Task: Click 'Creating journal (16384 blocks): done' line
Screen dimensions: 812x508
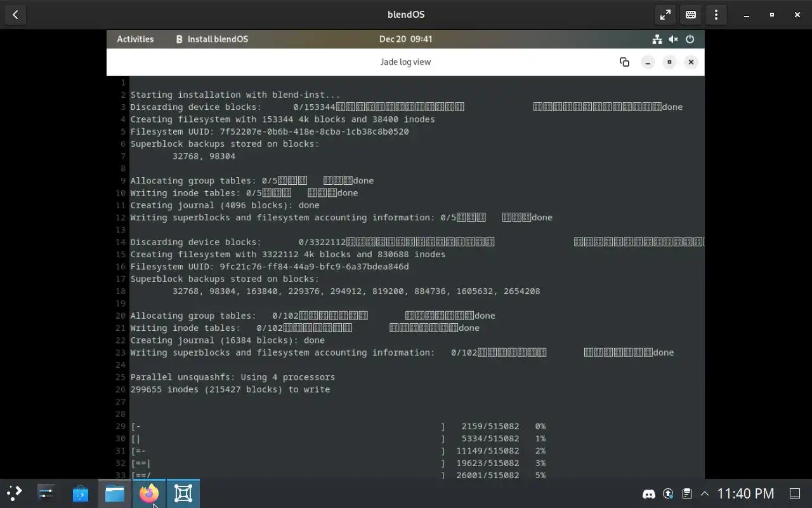Action: (228, 340)
